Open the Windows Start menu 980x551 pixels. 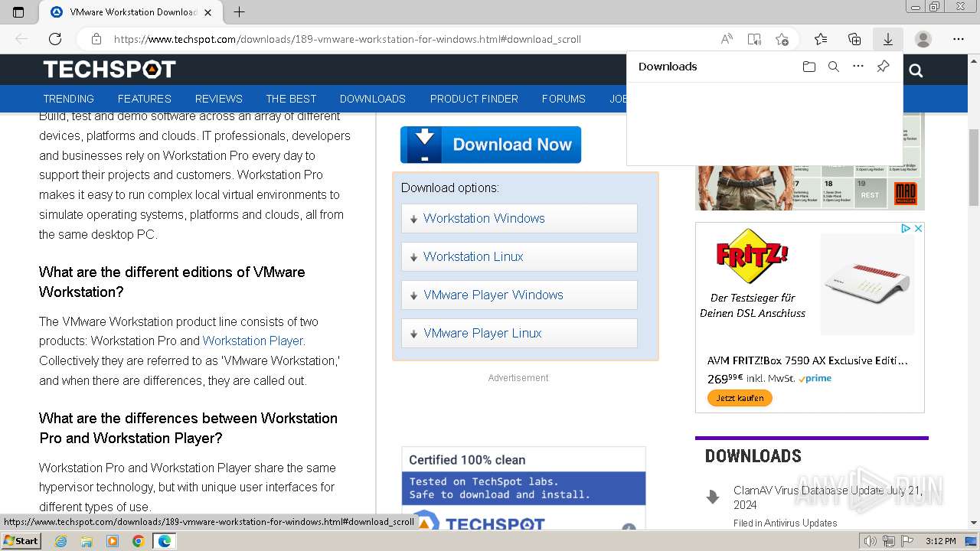pos(21,541)
